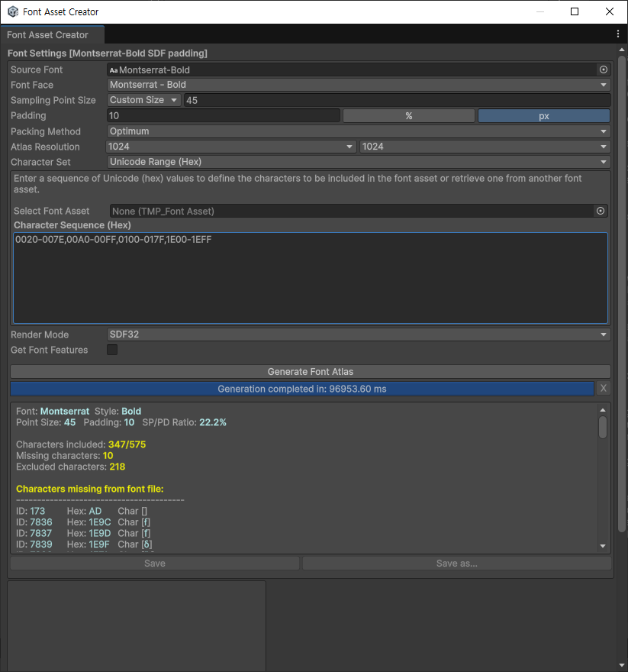Enable the Get Font Features checkbox

tap(112, 350)
